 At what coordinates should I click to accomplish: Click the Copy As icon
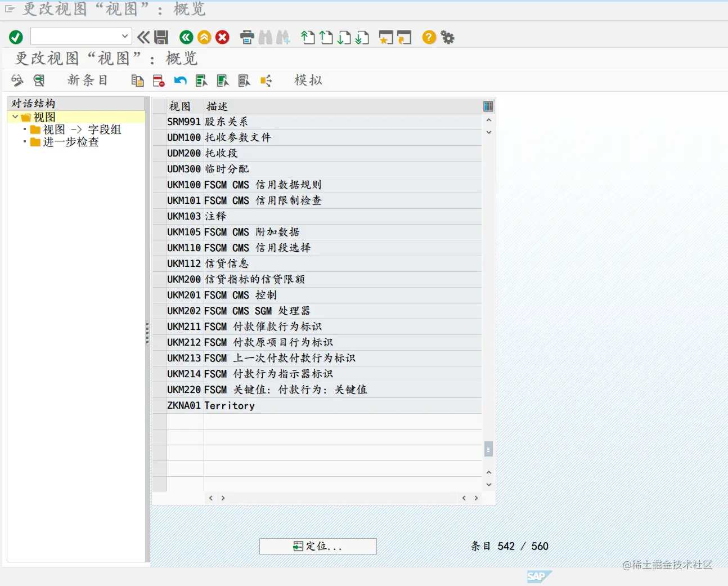click(x=137, y=80)
